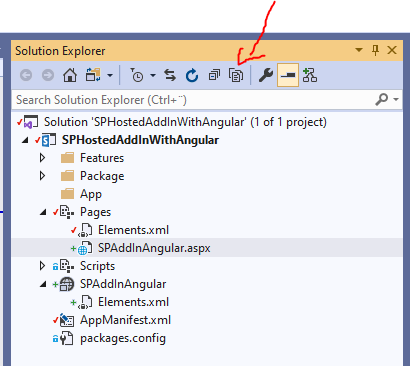The width and height of the screenshot is (410, 366).
Task: Expand the Package folder
Action: coord(42,176)
